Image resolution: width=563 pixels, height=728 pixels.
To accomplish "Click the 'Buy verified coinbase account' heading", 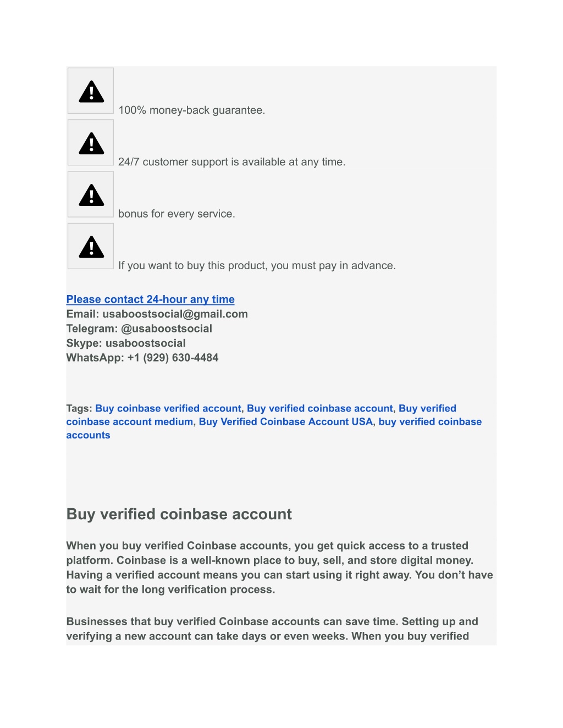I will (179, 514).
